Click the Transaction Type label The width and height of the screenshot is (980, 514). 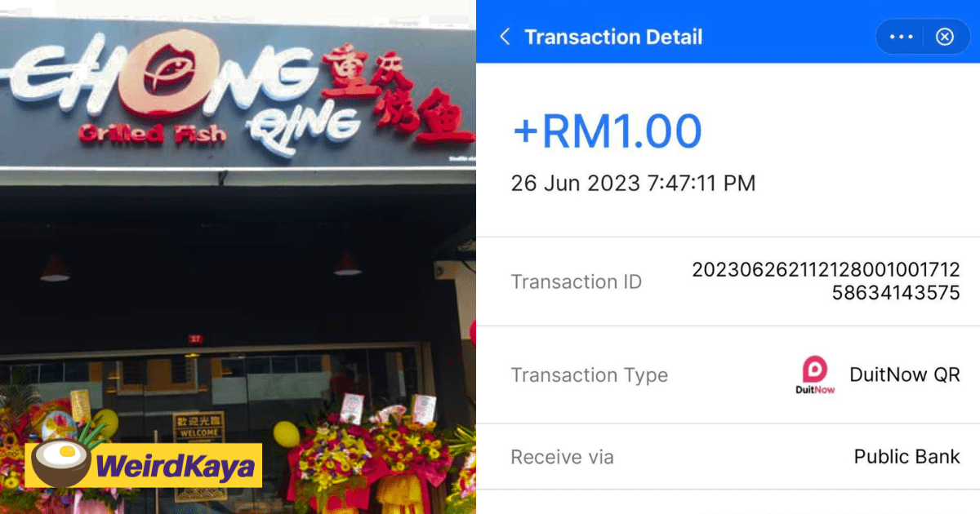point(590,375)
